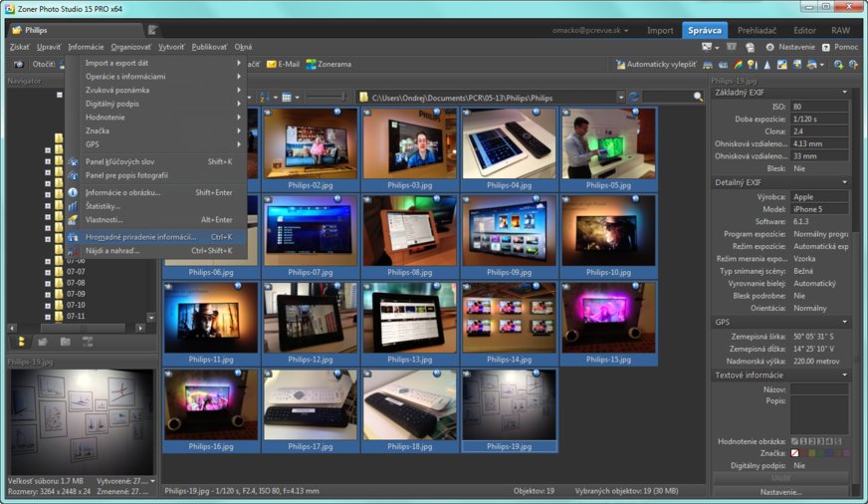Choose Hromadné priradenie informácií menu item
Viewport: 868px width, 504px height.
tap(139, 237)
